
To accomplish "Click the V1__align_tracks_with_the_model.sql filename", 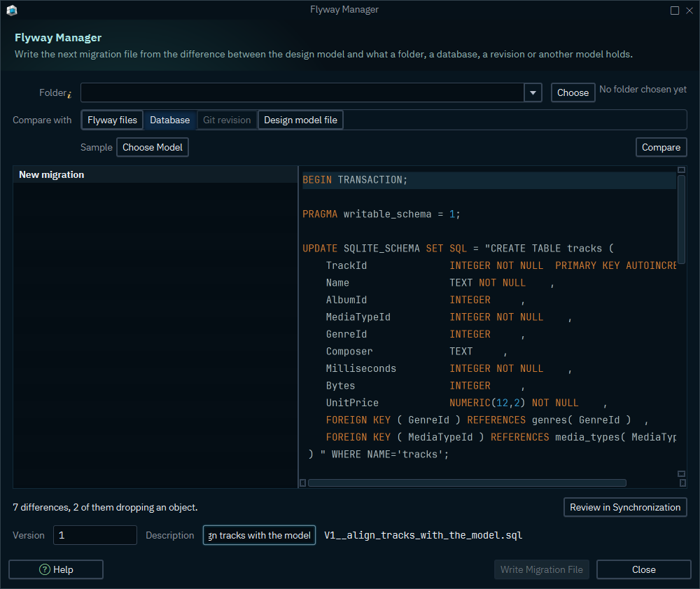I will pos(423,535).
